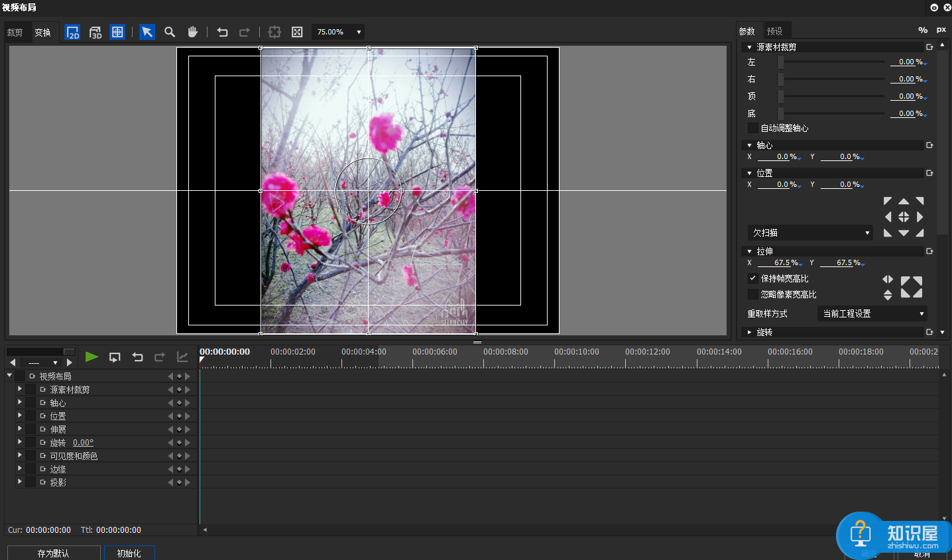Click the fit-height vertical arrows icon
952x560 pixels.
coord(888,295)
